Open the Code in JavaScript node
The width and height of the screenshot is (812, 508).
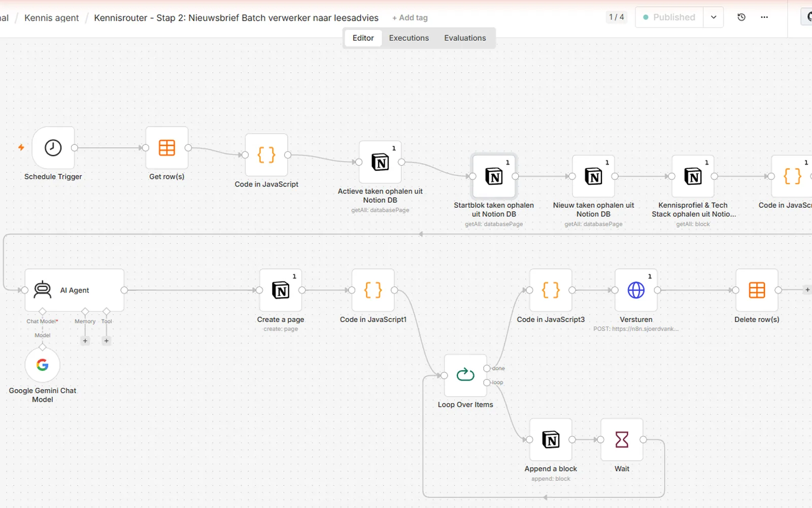pos(266,155)
